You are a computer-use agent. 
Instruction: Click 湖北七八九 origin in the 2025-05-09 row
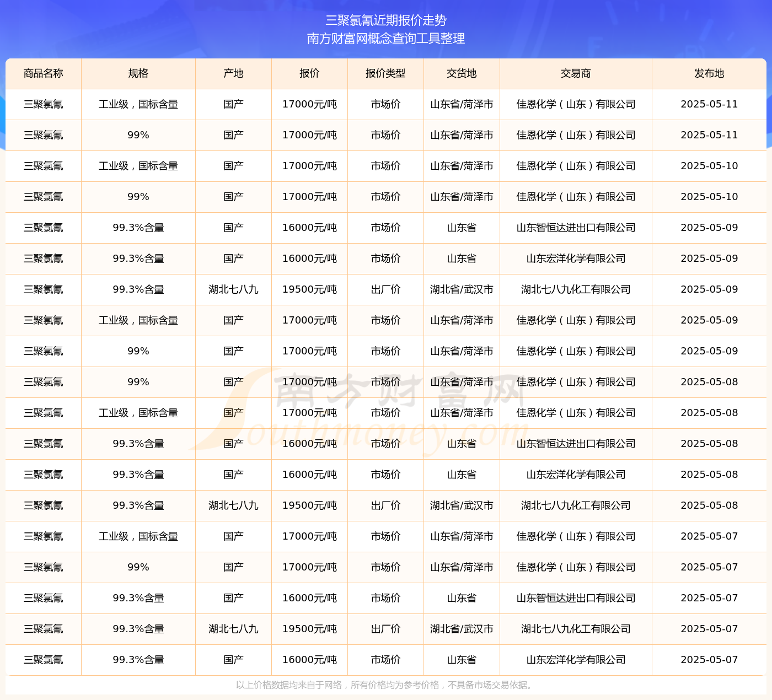click(233, 289)
